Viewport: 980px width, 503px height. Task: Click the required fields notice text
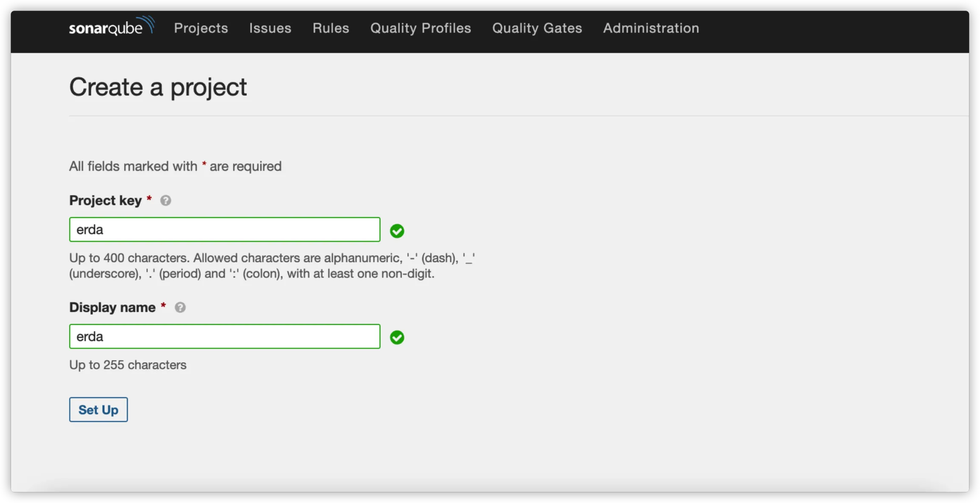point(175,166)
